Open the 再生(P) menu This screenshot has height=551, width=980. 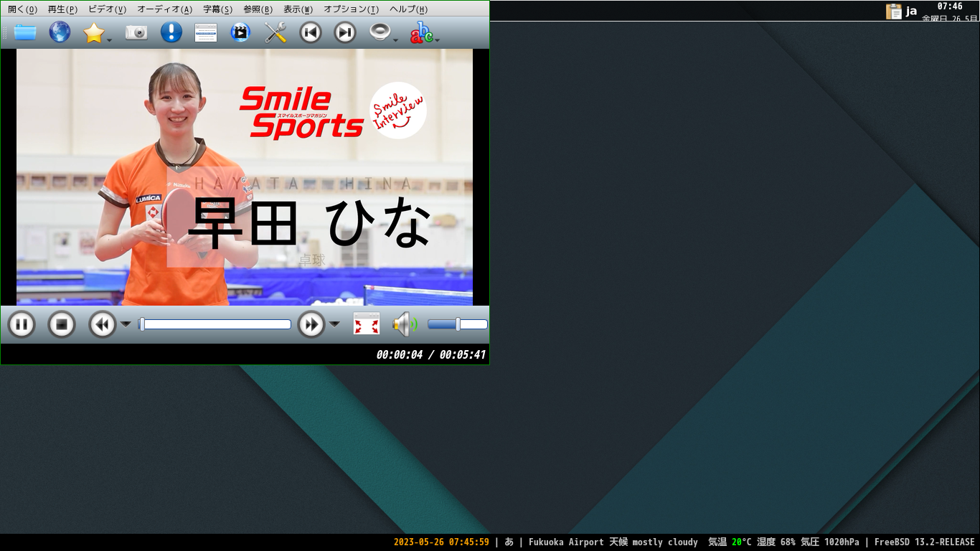point(62,9)
